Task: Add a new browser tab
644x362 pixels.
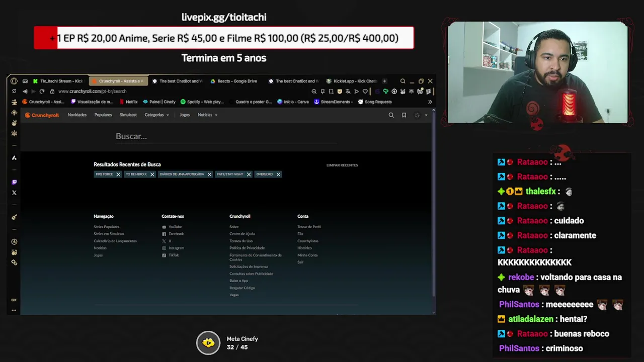Action: [384, 81]
